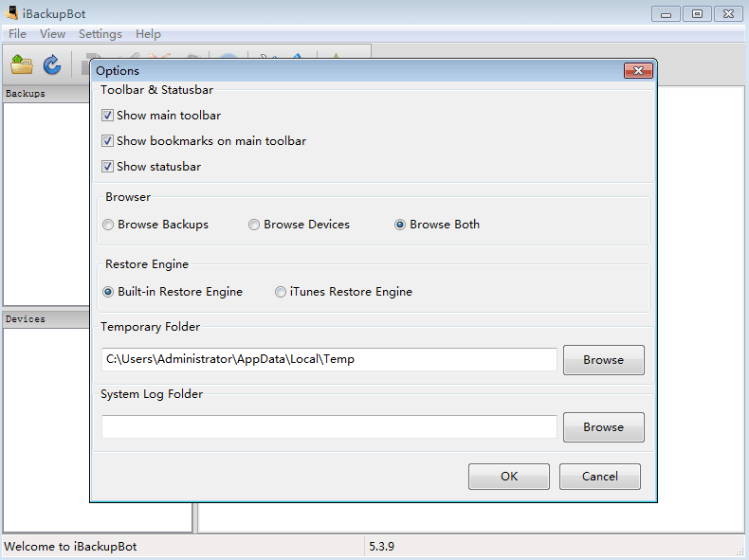Pick Built-in Restore Engine option

pyautogui.click(x=109, y=292)
